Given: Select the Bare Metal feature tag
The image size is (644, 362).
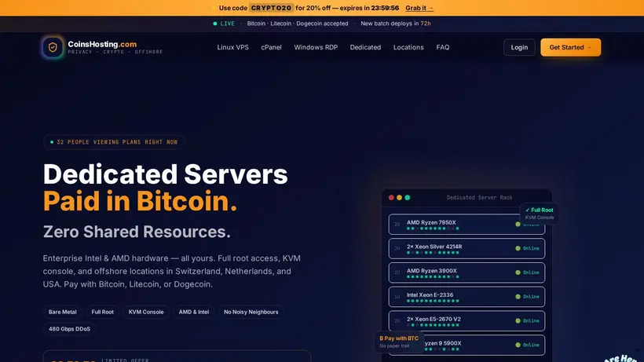Looking at the screenshot, I should pos(62,312).
